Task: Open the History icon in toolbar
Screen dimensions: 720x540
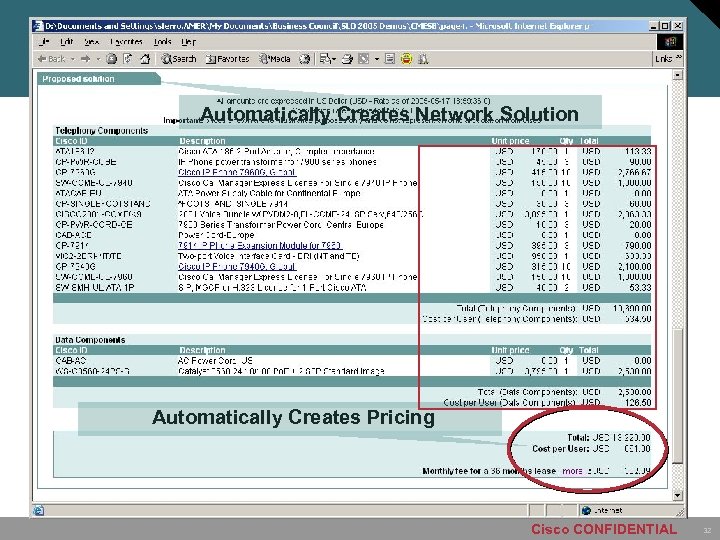Action: click(x=304, y=59)
